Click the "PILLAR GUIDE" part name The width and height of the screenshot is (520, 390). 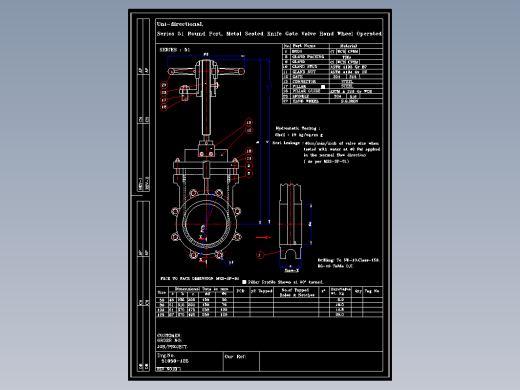point(306,91)
